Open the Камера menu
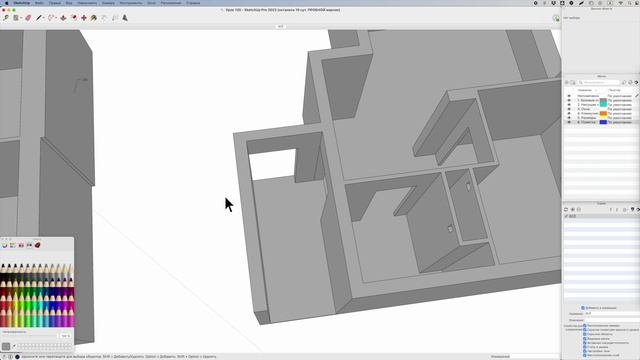This screenshot has height=360, width=640. coord(108,3)
